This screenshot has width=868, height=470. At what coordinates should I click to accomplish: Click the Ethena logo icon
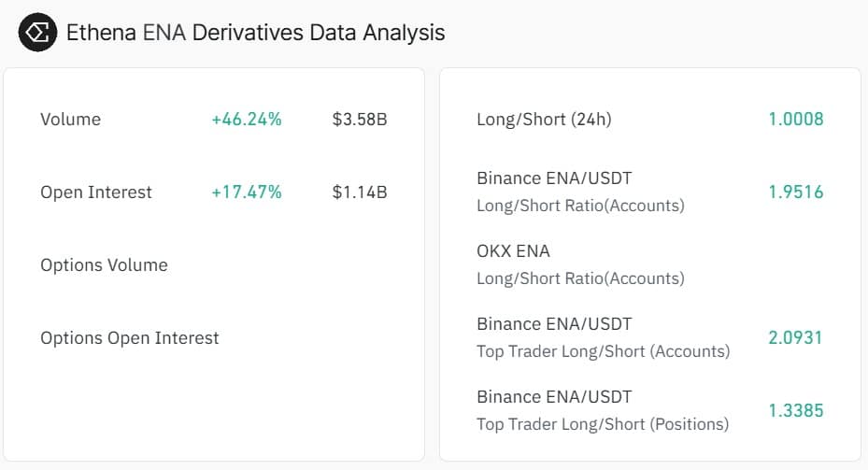click(37, 33)
